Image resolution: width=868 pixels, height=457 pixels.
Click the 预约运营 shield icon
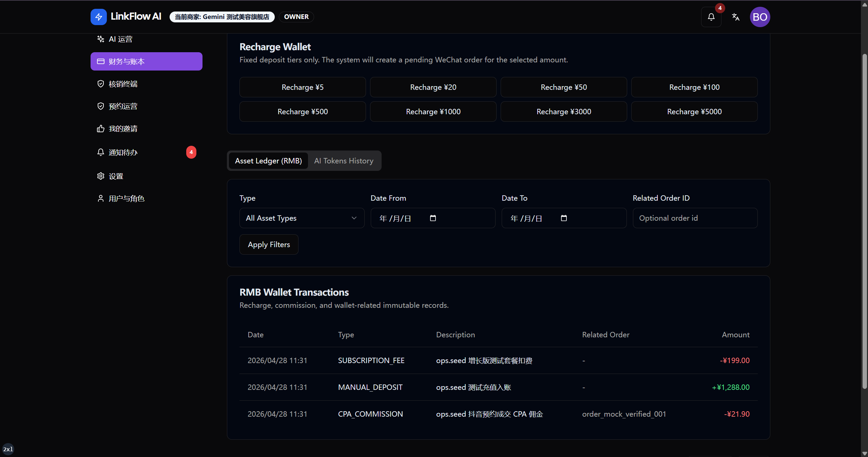click(x=100, y=106)
